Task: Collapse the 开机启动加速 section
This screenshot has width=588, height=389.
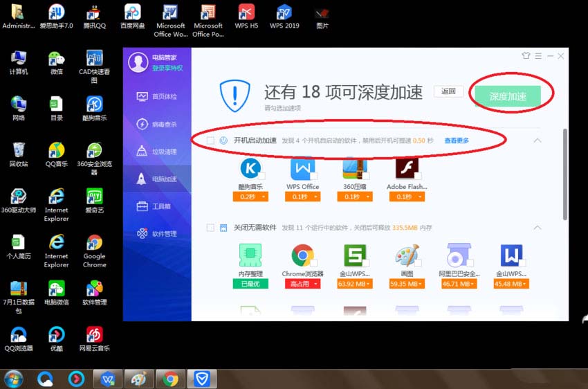Action: point(538,141)
